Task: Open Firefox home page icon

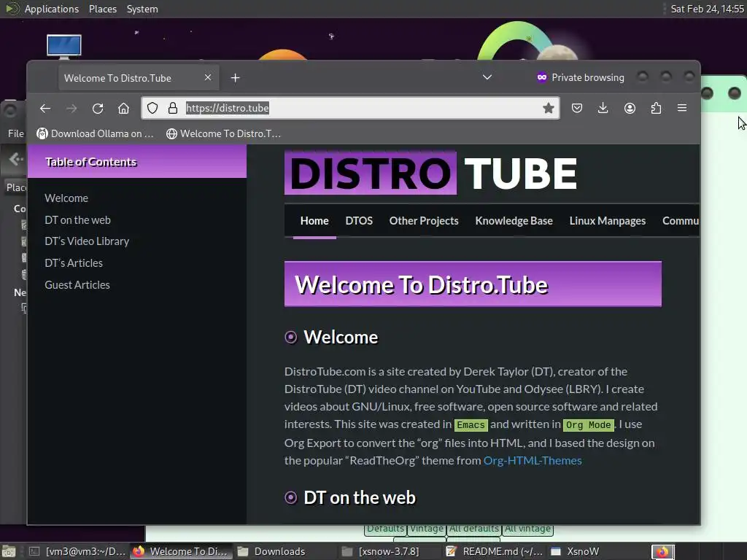Action: (x=123, y=108)
